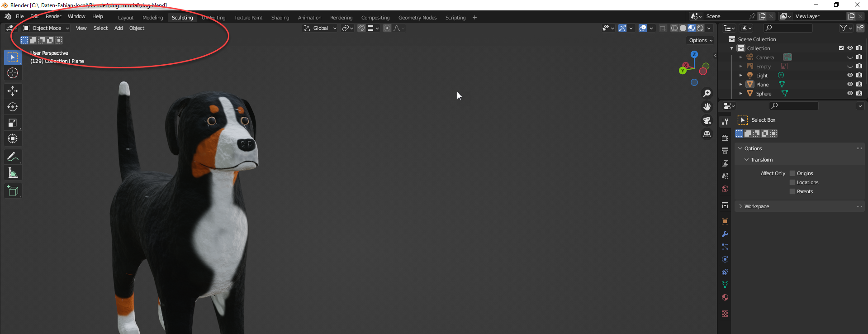Image resolution: width=868 pixels, height=334 pixels.
Task: Open the Object Mode dropdown
Action: (x=46, y=28)
